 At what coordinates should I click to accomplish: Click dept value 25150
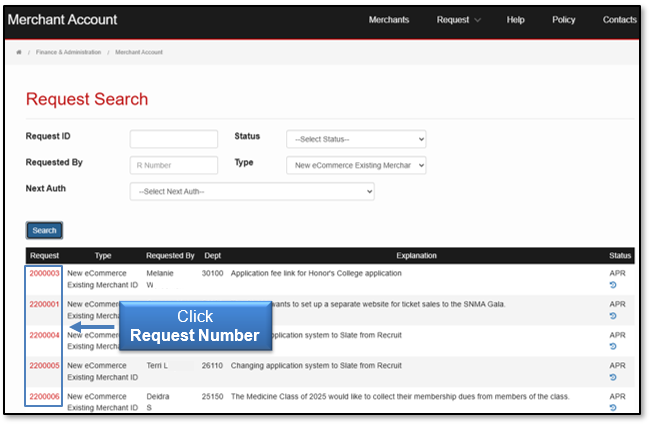(x=212, y=397)
